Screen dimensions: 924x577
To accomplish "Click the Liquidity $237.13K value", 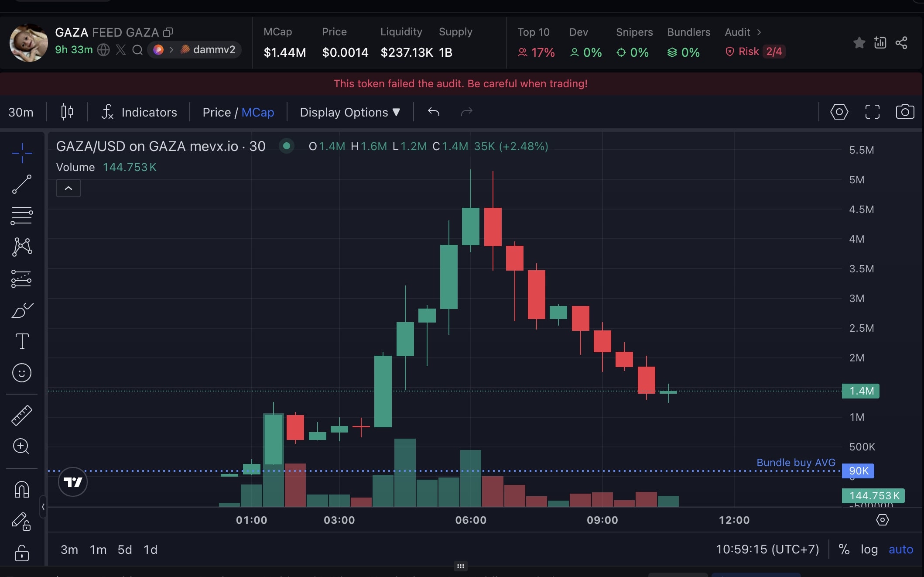I will (x=407, y=52).
